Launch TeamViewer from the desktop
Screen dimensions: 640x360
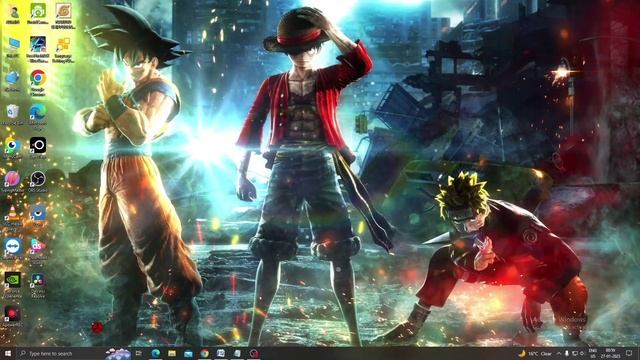[12, 249]
